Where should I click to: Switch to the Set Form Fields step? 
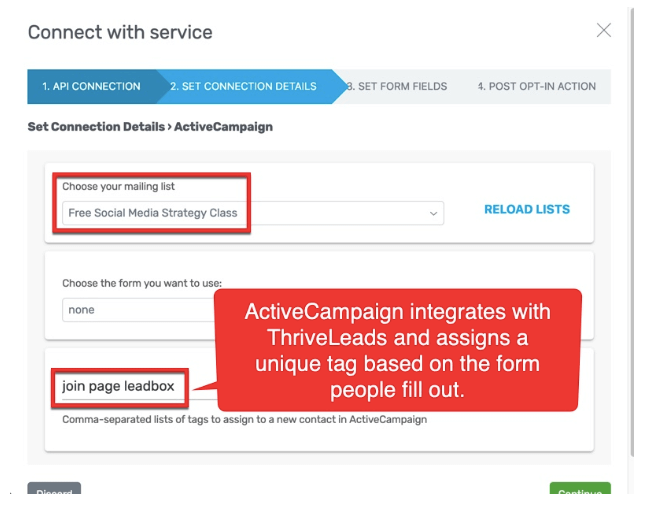click(399, 87)
